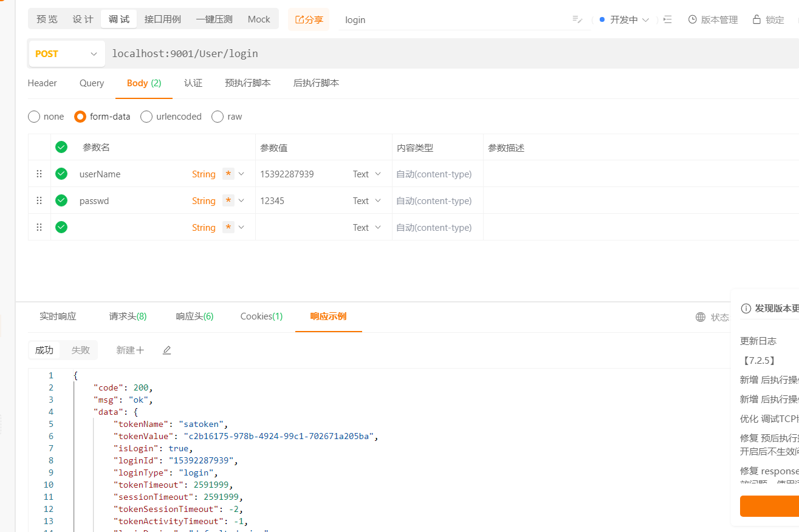Click the drag handle of the passwd row
Viewport: 799px width, 532px height.
pos(39,200)
